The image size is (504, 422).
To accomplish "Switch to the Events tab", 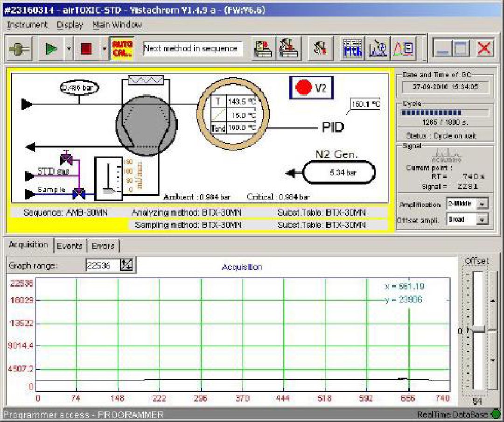I will pos(70,246).
